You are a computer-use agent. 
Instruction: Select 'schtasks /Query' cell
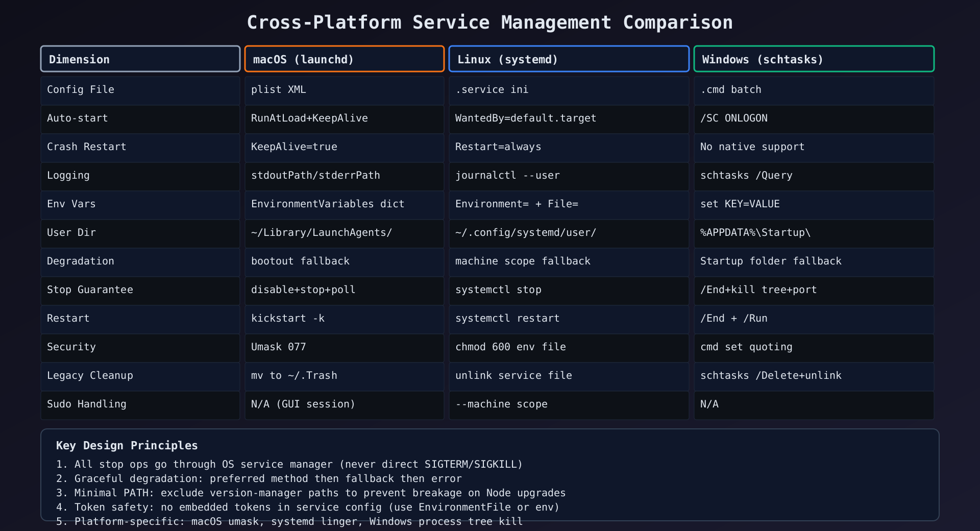coord(814,177)
